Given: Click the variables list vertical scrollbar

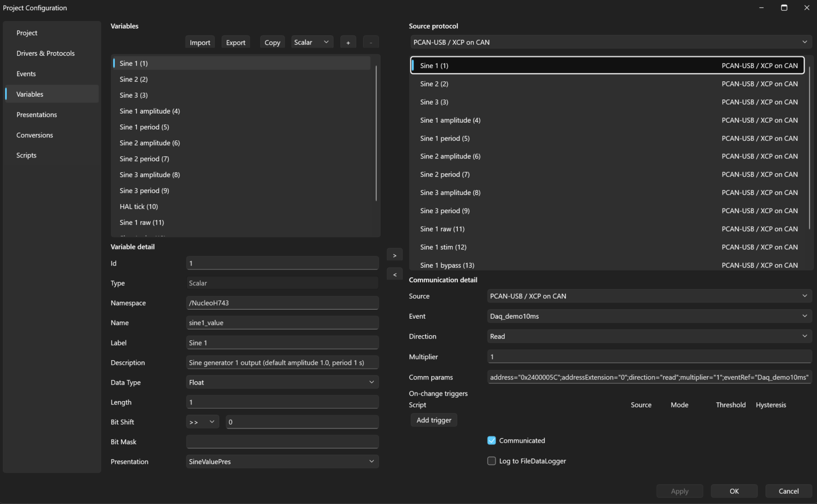Looking at the screenshot, I should click(x=376, y=134).
